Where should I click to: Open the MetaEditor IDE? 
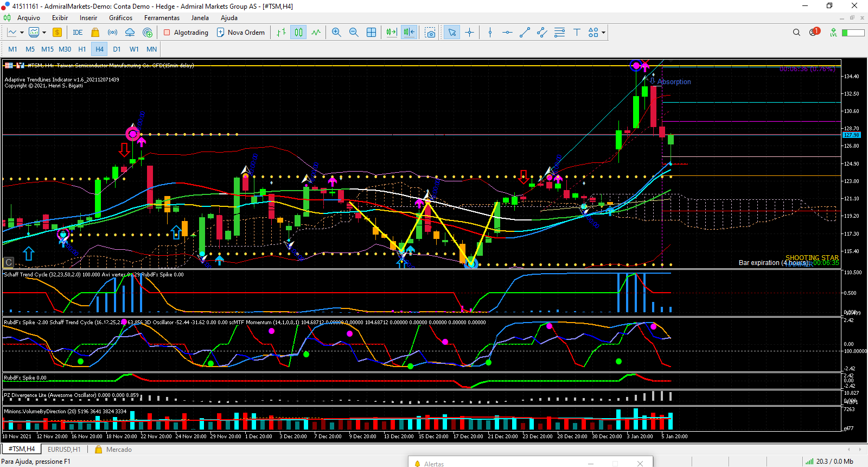pos(78,33)
